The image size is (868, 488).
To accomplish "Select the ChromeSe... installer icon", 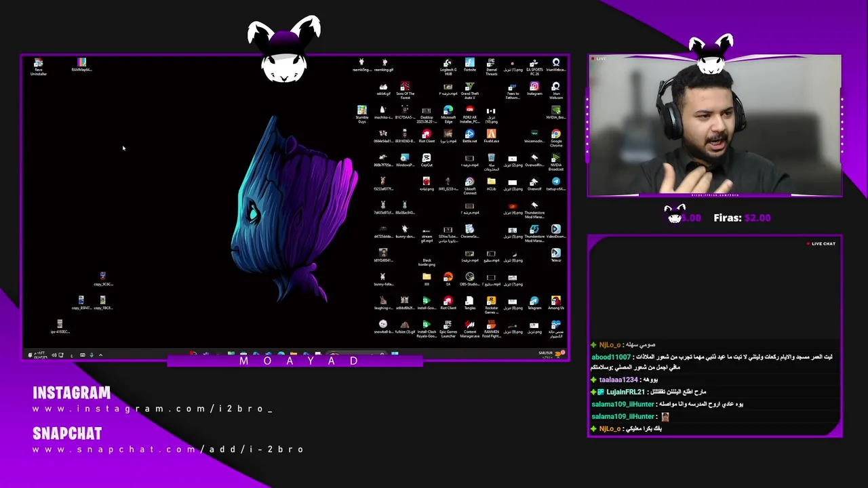I will 469,231.
